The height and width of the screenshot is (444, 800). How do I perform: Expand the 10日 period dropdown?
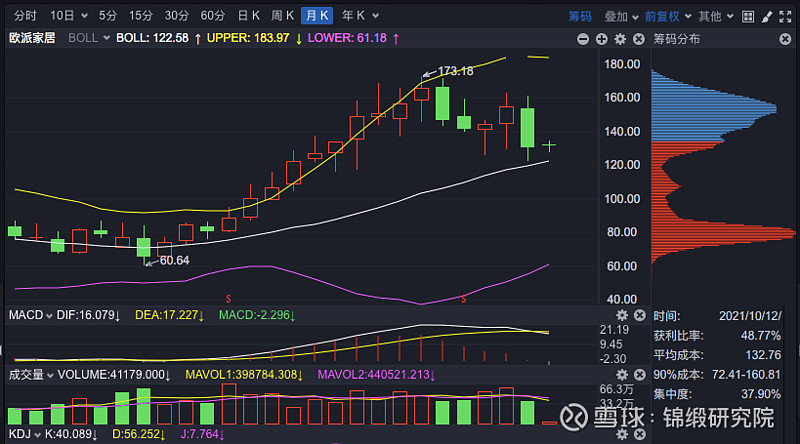tap(68, 16)
